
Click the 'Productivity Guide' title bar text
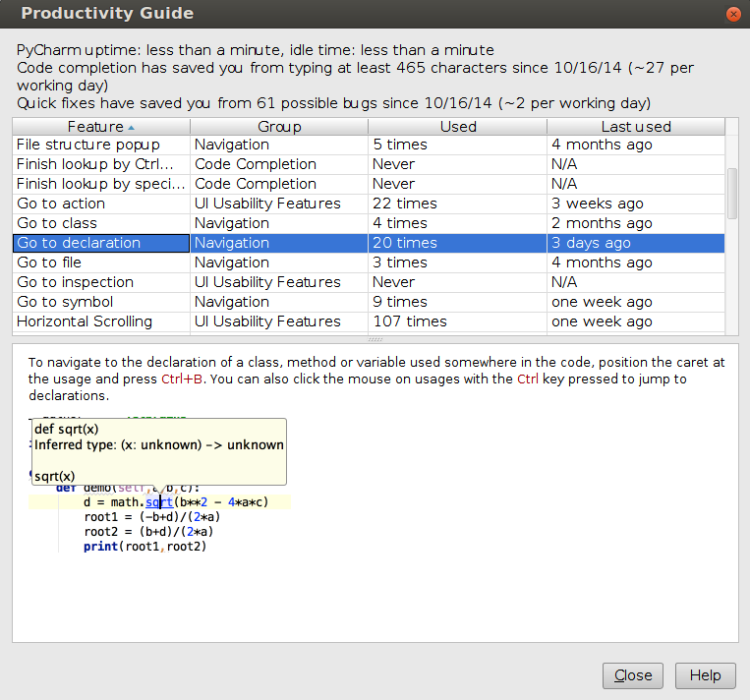coord(107,14)
